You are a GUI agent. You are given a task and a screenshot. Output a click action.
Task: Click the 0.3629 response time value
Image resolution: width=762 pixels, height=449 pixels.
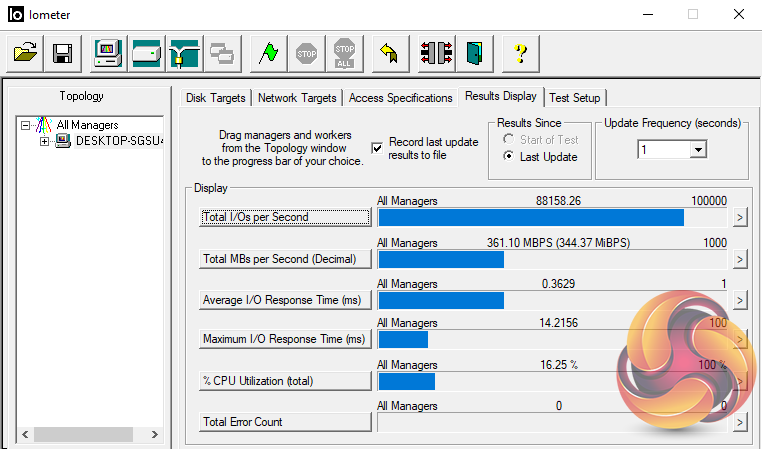(558, 284)
